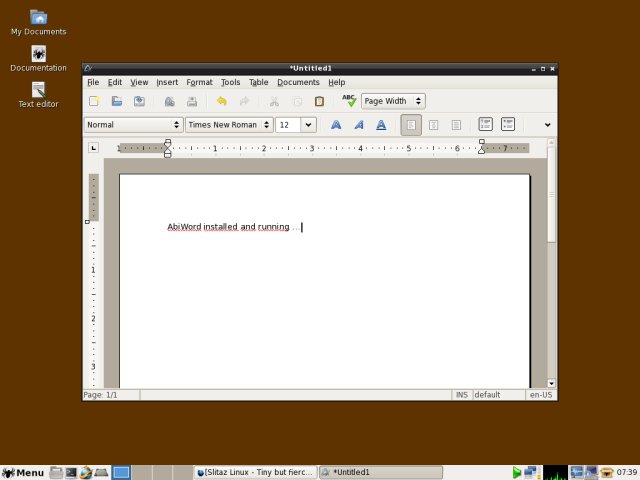
Task: Launch web browser from taskbar
Action: coord(86,473)
